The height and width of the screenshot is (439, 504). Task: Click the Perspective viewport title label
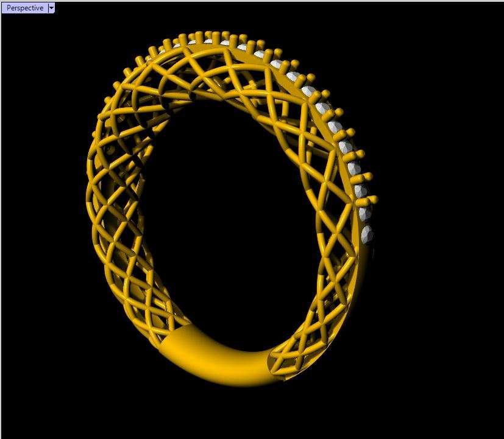point(24,8)
